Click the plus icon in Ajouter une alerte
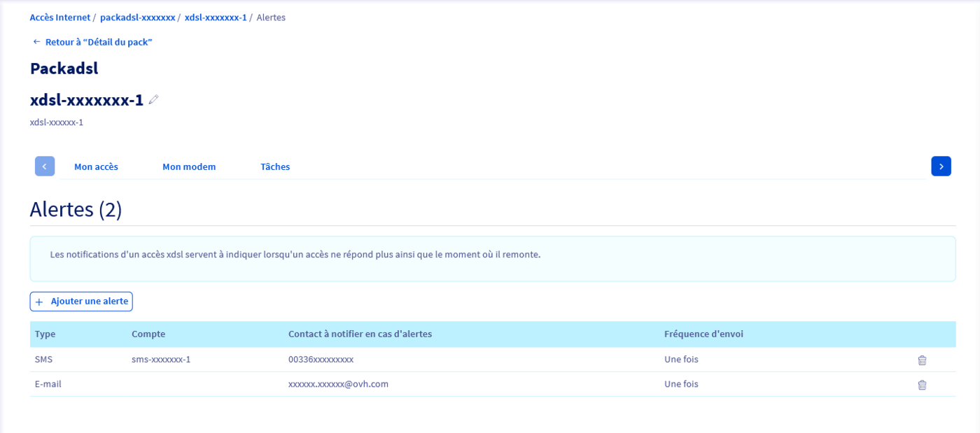The height and width of the screenshot is (433, 980). pos(40,301)
